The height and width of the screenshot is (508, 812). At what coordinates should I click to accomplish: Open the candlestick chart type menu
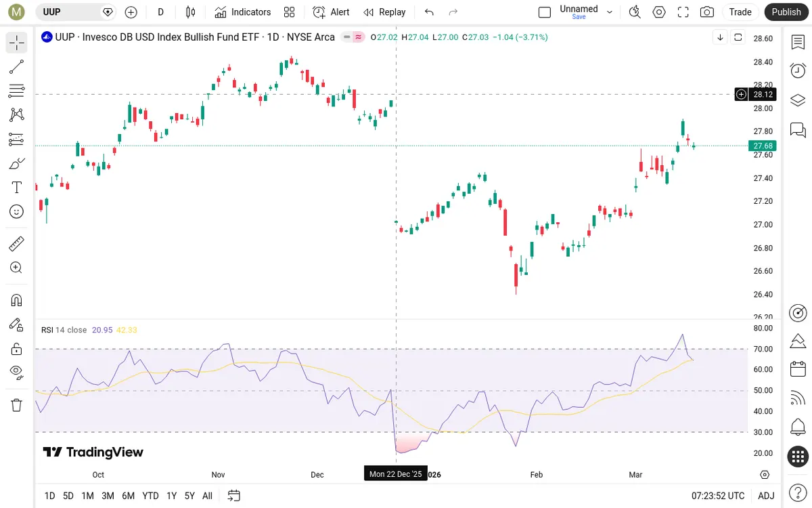[x=191, y=12]
